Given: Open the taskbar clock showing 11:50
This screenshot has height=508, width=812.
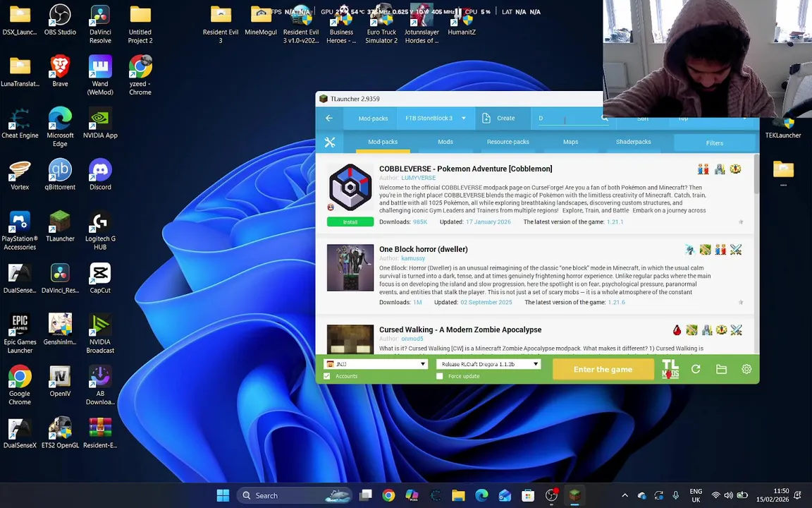Looking at the screenshot, I should click(772, 495).
